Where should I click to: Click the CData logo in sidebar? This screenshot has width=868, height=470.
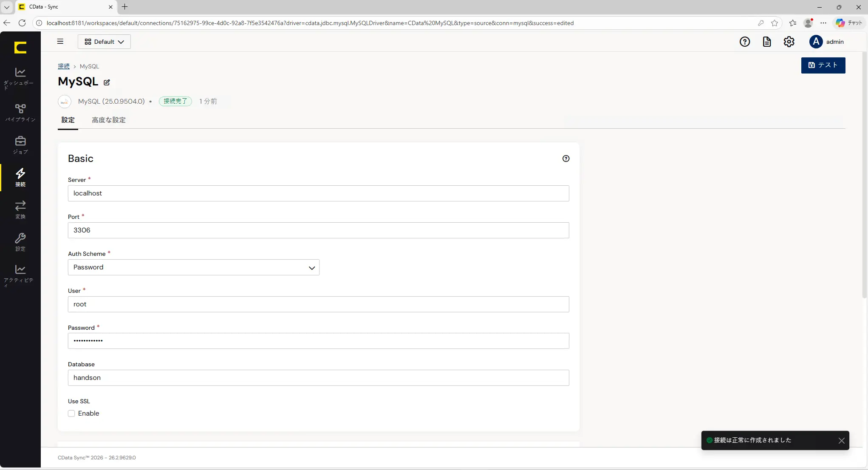20,47
